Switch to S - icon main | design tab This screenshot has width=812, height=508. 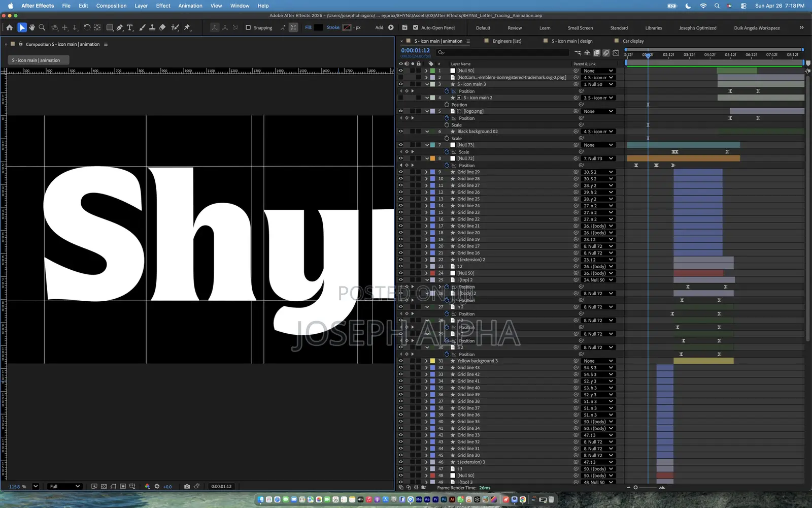571,41
